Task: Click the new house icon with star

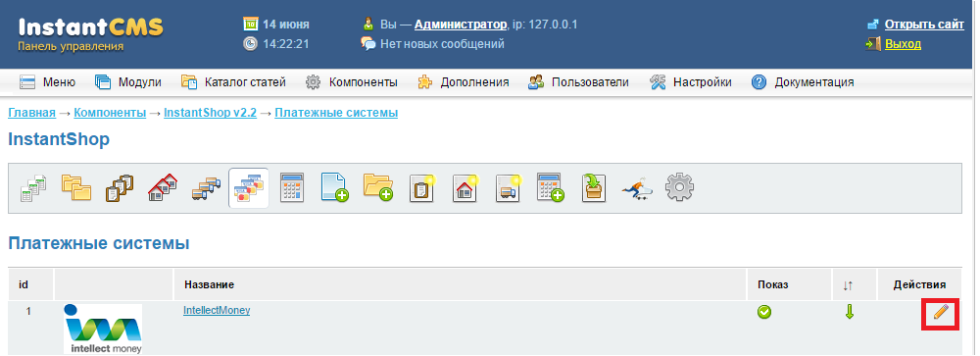Action: (465, 187)
